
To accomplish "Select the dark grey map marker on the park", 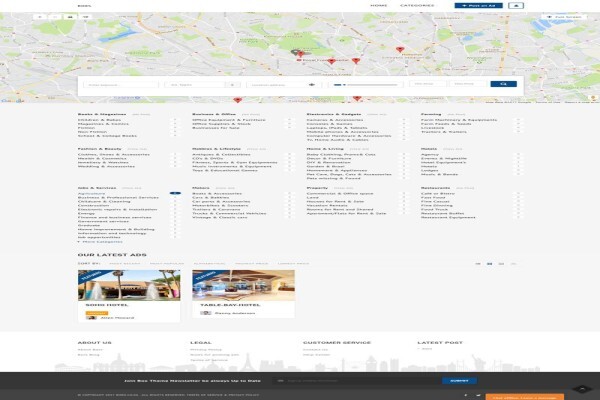I will [x=294, y=52].
